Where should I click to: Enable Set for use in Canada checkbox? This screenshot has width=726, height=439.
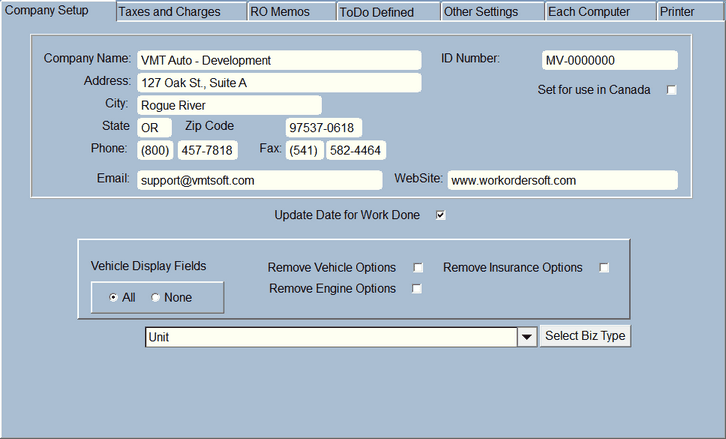click(671, 90)
